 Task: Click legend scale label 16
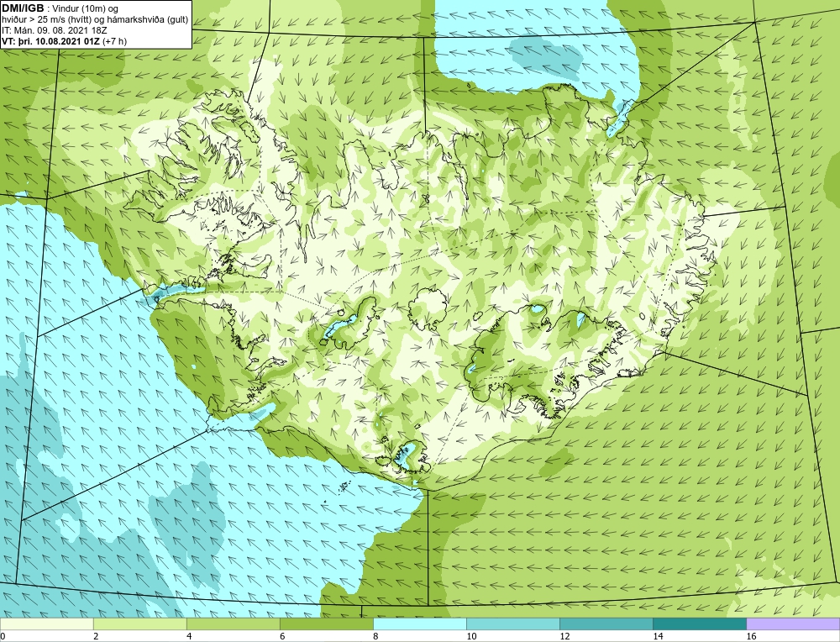(x=751, y=636)
